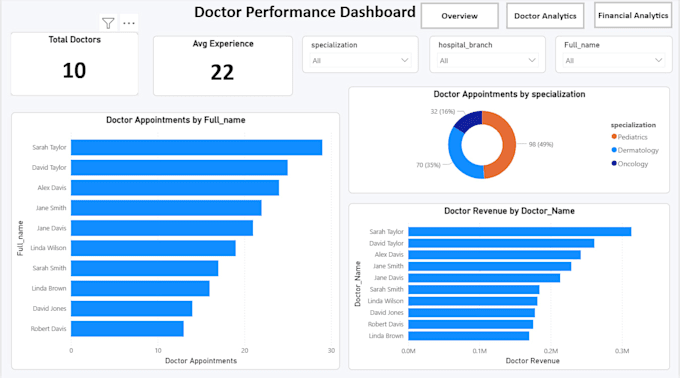The image size is (680, 378).
Task: Click the 'specialization' legend header
Action: click(x=633, y=125)
